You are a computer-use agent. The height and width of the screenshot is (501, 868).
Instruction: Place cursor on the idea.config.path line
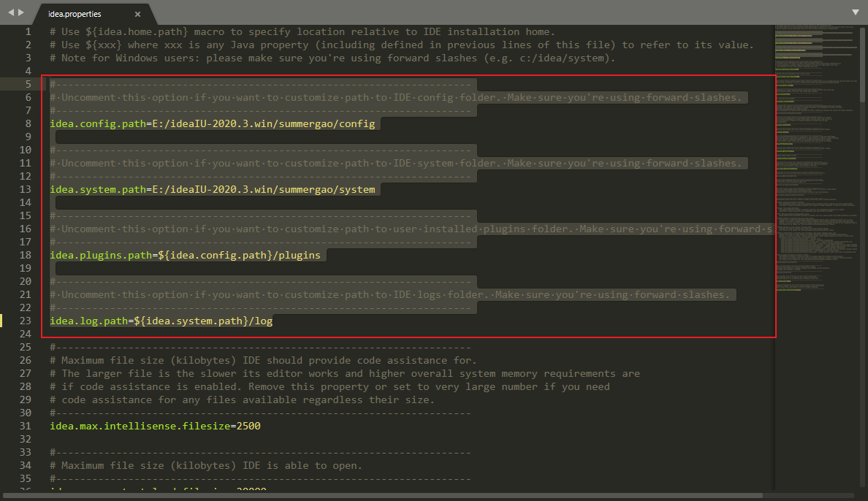pyautogui.click(x=212, y=123)
